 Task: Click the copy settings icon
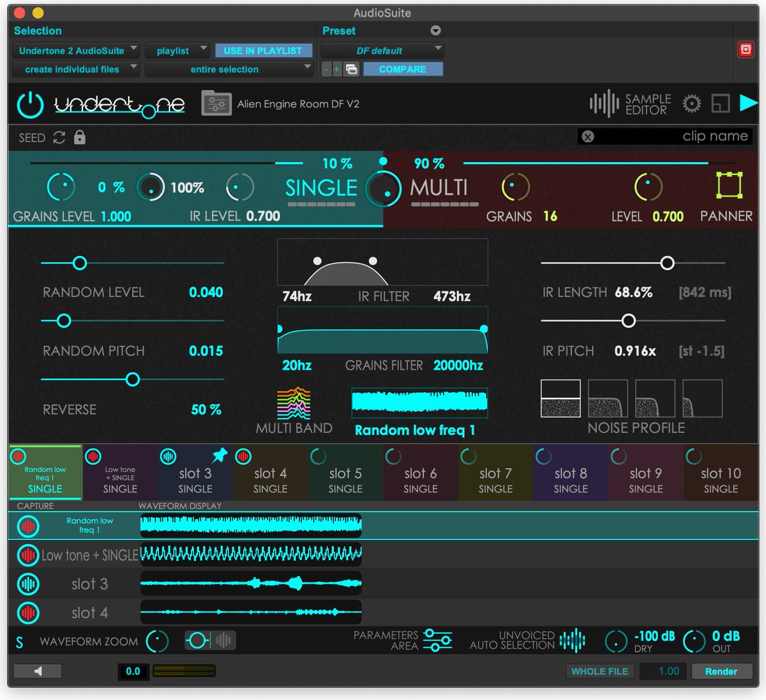tap(351, 69)
